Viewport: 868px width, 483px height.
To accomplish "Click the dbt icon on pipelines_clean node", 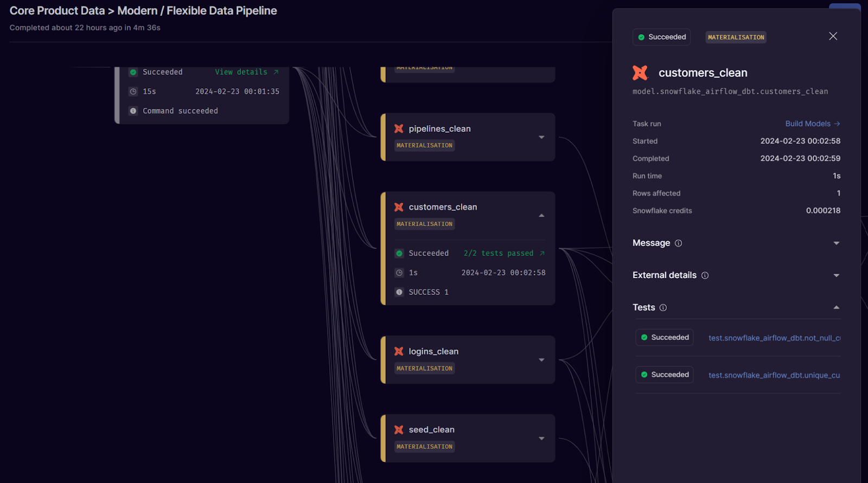I will pyautogui.click(x=399, y=128).
